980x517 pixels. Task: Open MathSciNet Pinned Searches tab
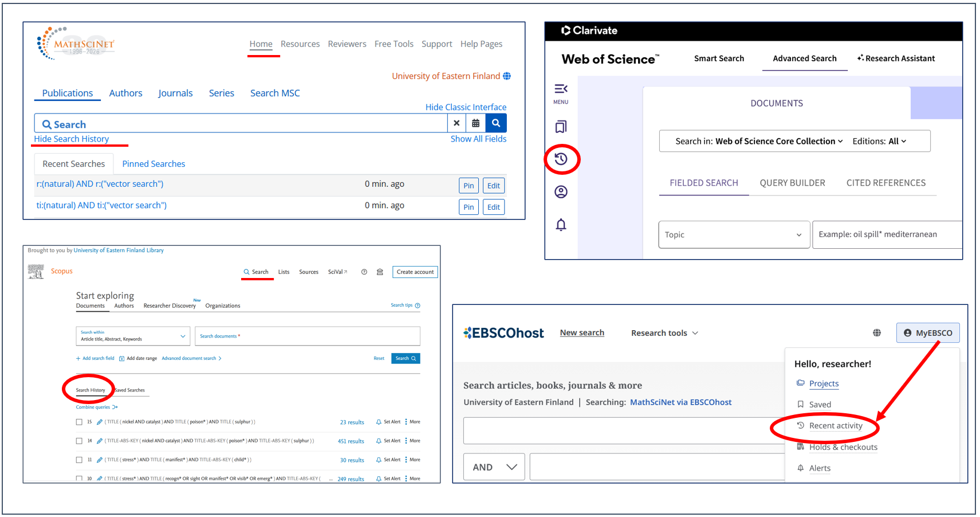click(154, 164)
